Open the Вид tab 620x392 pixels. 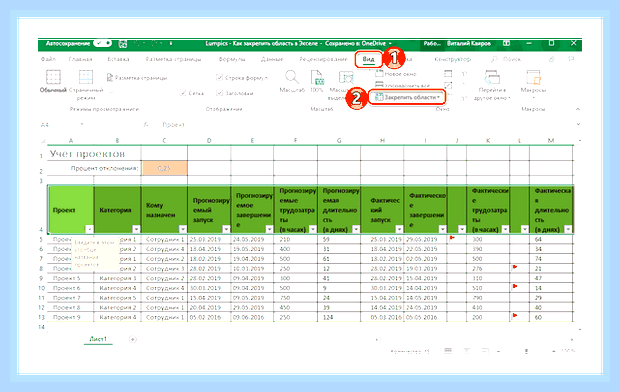[368, 59]
